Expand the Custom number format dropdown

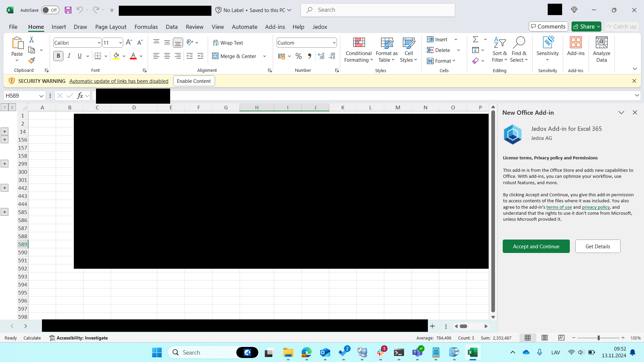(334, 43)
